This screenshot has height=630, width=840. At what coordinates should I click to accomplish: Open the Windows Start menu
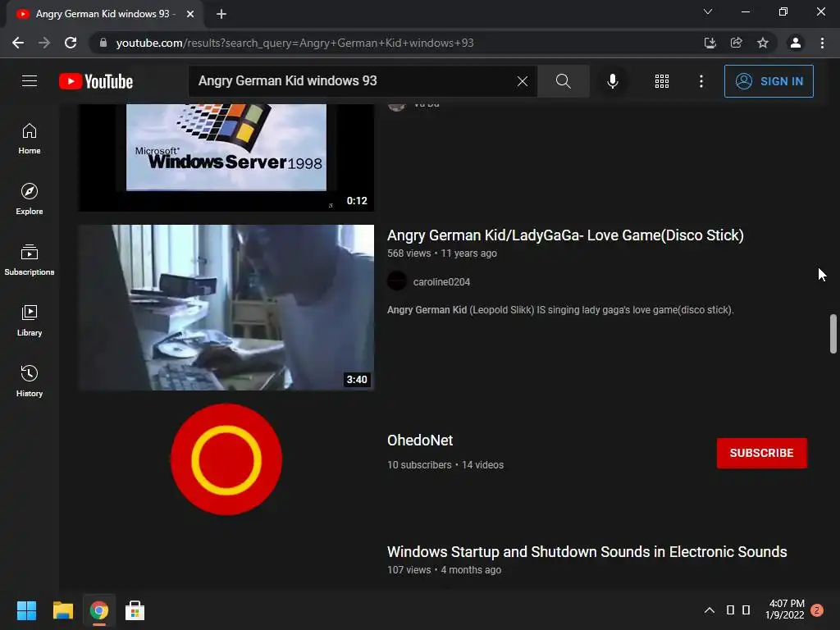(x=26, y=610)
